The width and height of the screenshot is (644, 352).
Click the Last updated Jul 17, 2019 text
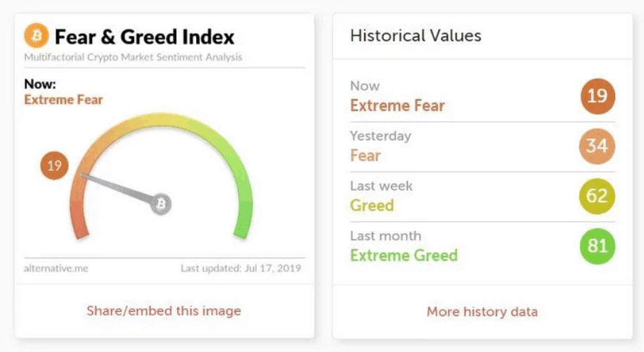click(x=240, y=268)
